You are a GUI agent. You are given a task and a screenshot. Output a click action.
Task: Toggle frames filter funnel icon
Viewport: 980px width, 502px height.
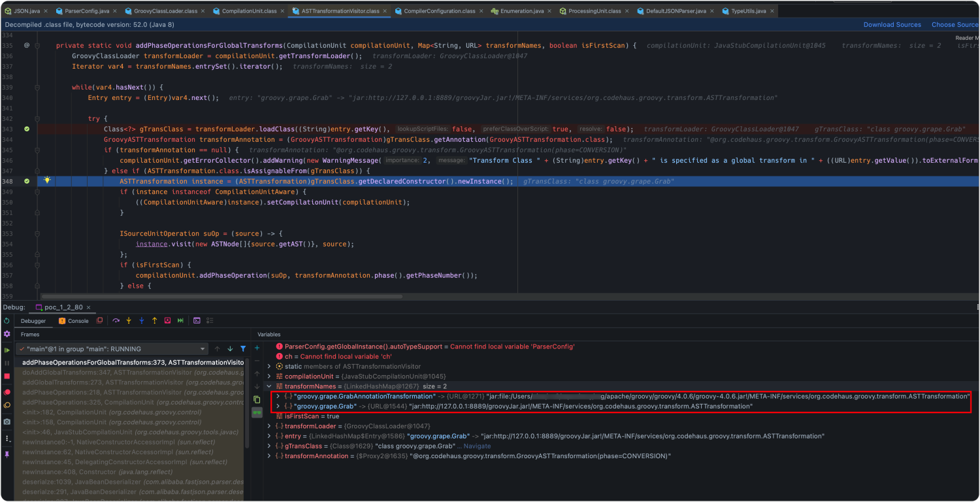pos(243,349)
